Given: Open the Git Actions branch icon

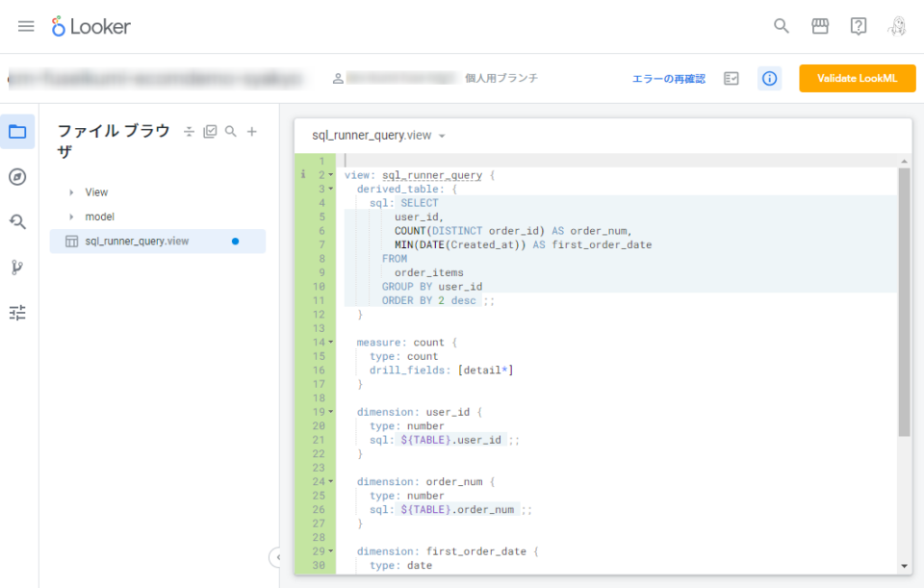Looking at the screenshot, I should coord(17,268).
